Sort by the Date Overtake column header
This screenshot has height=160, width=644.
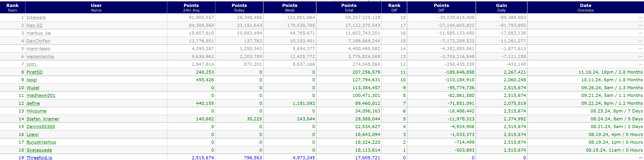click(x=586, y=7)
